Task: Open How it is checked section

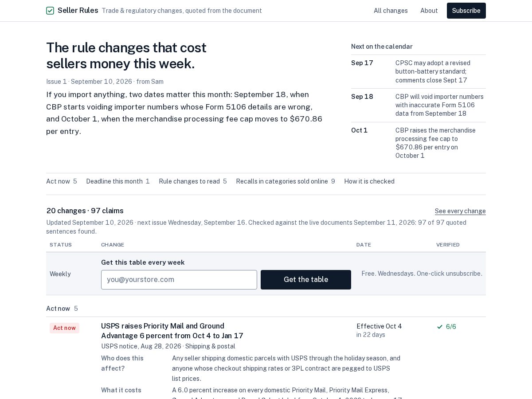Action: click(x=369, y=181)
